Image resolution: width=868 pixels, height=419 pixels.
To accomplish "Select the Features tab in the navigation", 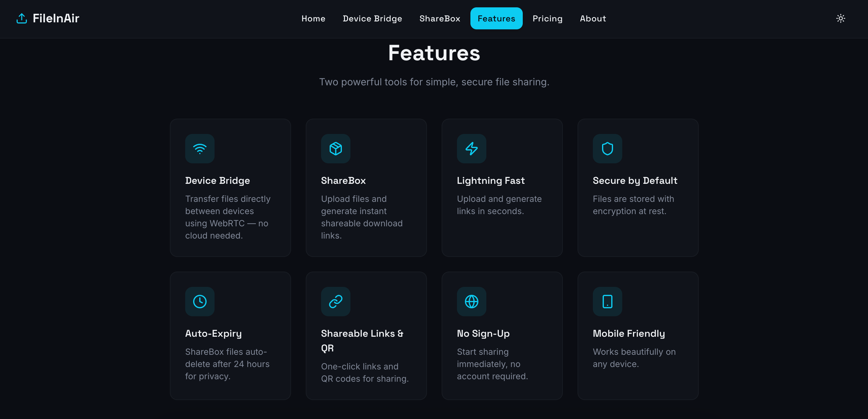I will click(x=496, y=18).
